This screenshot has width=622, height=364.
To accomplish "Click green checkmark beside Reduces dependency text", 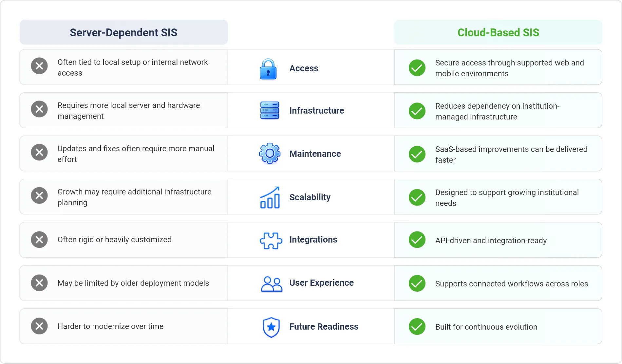I will (x=417, y=111).
